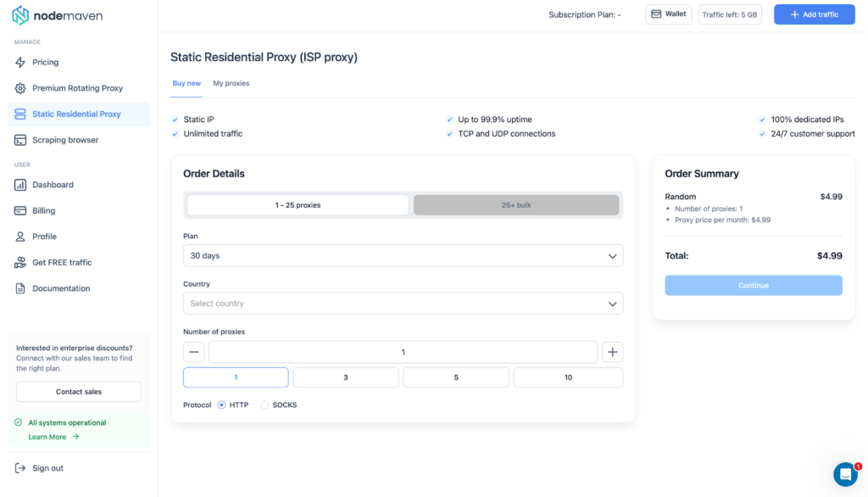Open Premium Rotating Proxy page

click(x=79, y=88)
